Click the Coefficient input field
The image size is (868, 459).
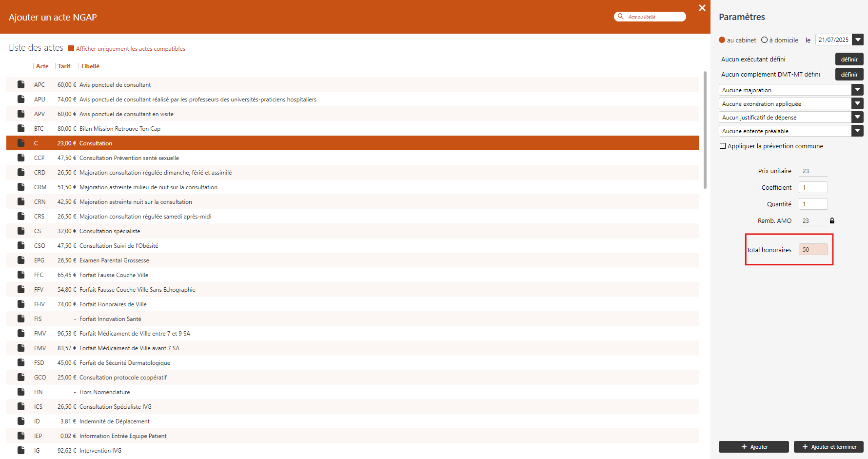(x=813, y=187)
